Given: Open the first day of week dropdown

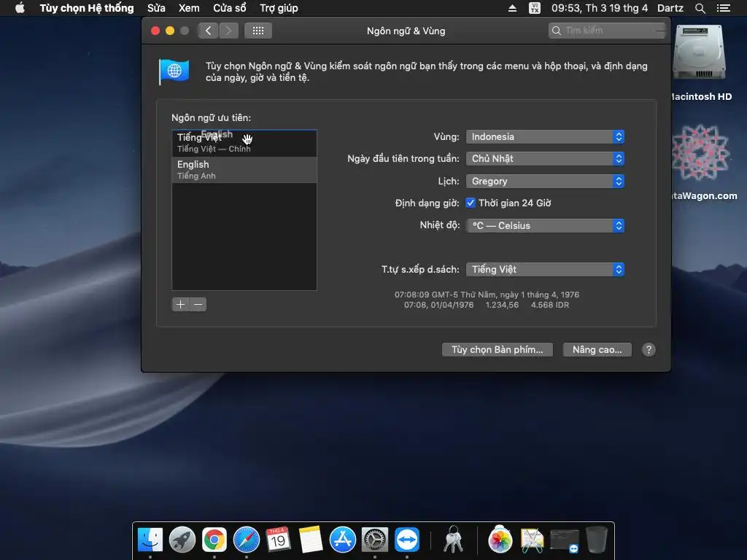Looking at the screenshot, I should tap(545, 158).
